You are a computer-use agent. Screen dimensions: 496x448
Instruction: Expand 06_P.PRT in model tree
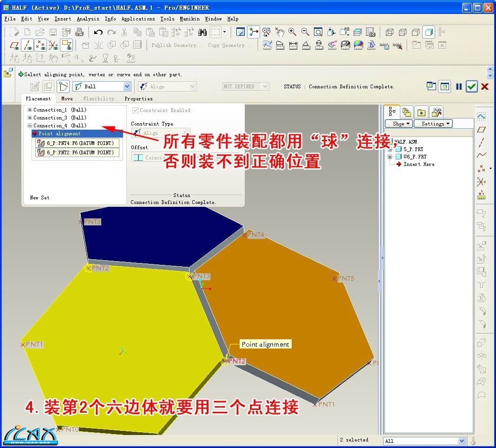pos(390,157)
